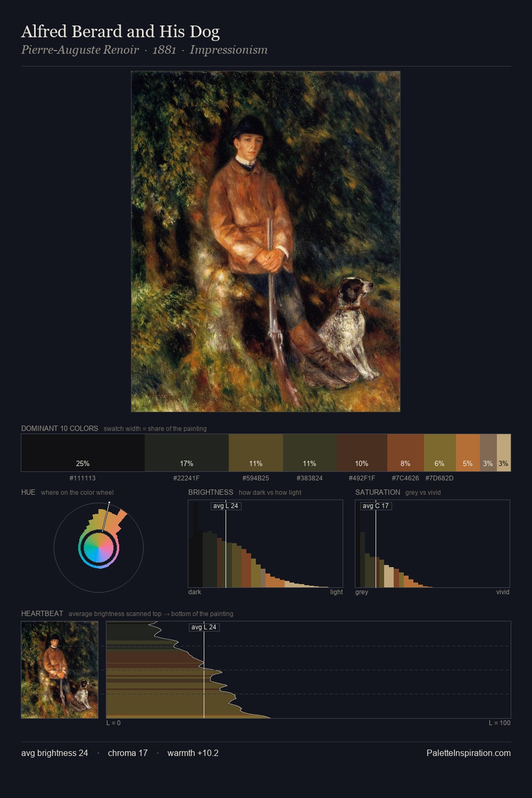Click the small painting thumbnail in Heartbeat

pos(60,670)
